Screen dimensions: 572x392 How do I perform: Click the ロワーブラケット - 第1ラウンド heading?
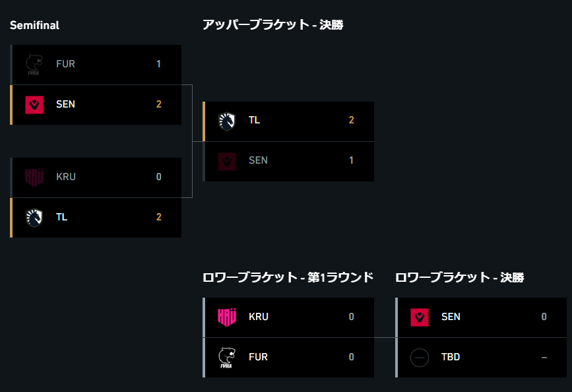[288, 277]
